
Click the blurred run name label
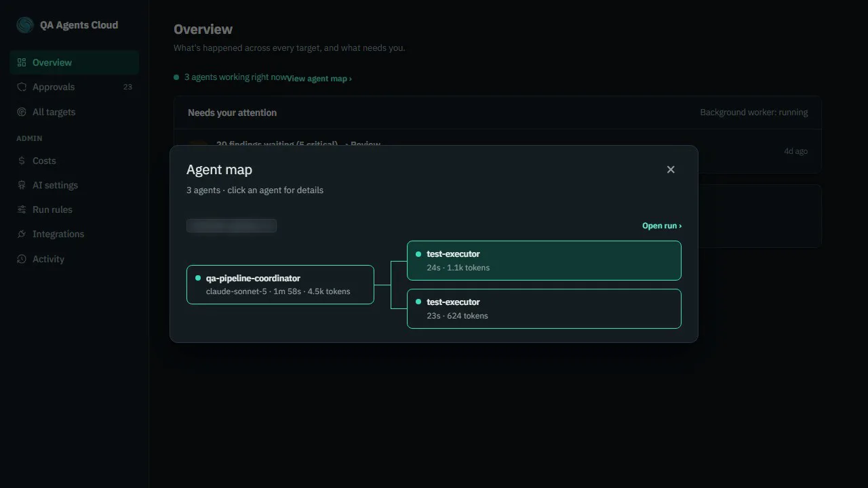click(231, 226)
